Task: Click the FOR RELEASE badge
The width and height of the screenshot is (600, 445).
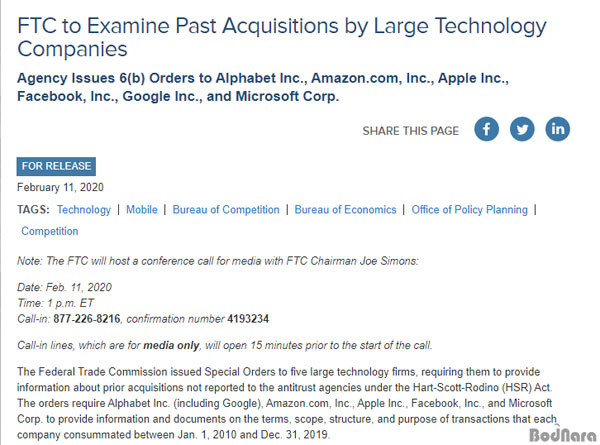Action: point(56,166)
